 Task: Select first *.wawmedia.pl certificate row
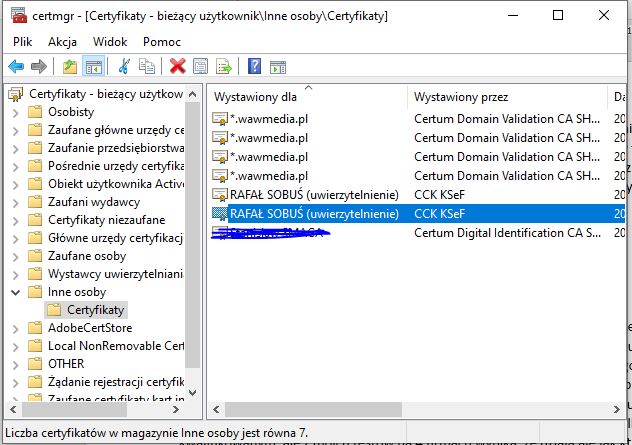tap(270, 119)
